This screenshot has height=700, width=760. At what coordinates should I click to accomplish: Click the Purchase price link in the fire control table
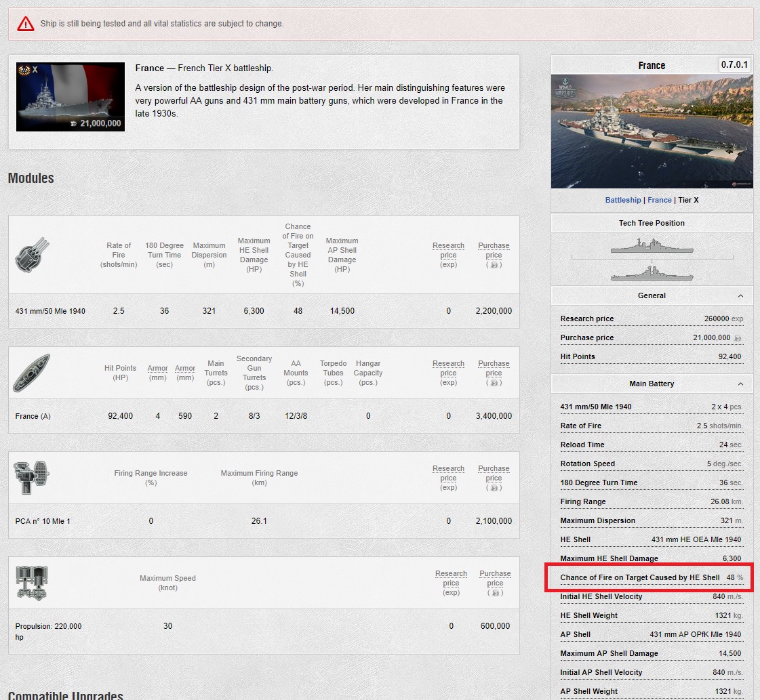tap(494, 473)
